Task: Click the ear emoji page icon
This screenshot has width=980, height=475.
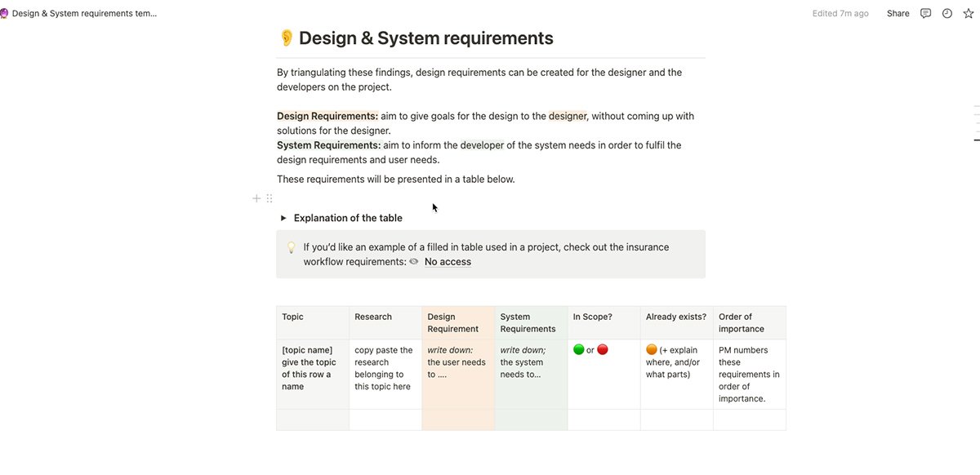Action: (287, 38)
